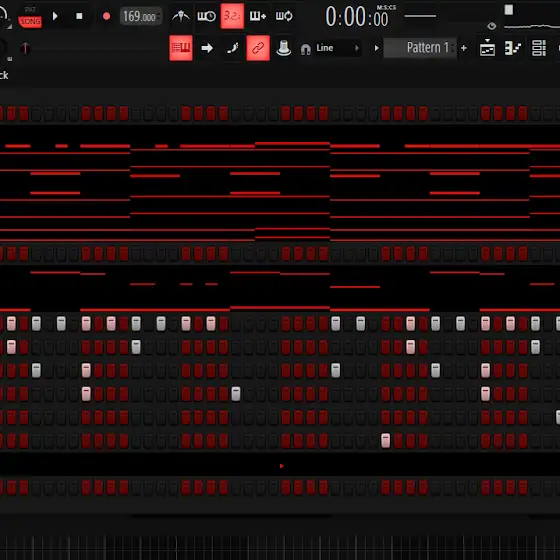Open the Line snap dropdown
This screenshot has width=560, height=560.
coord(337,48)
